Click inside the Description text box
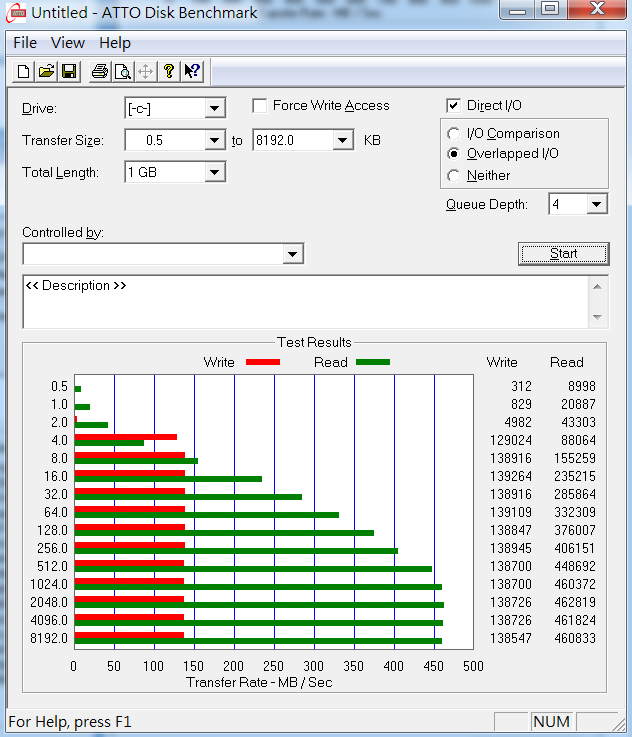The image size is (632, 737). tap(305, 302)
